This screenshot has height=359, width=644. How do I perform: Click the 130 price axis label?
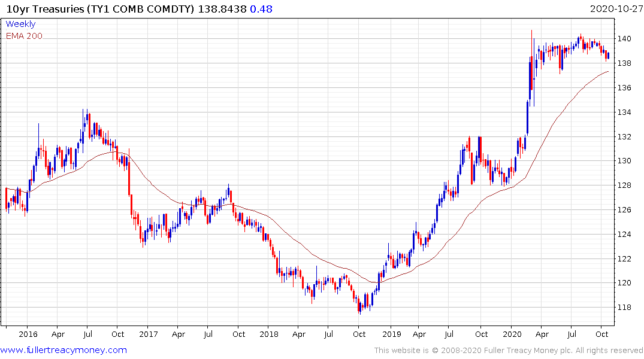coord(624,161)
